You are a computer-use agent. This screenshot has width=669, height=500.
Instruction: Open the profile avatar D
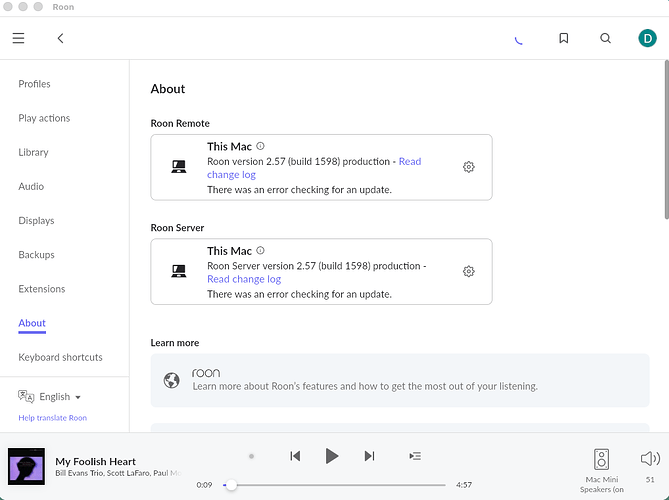pyautogui.click(x=646, y=38)
